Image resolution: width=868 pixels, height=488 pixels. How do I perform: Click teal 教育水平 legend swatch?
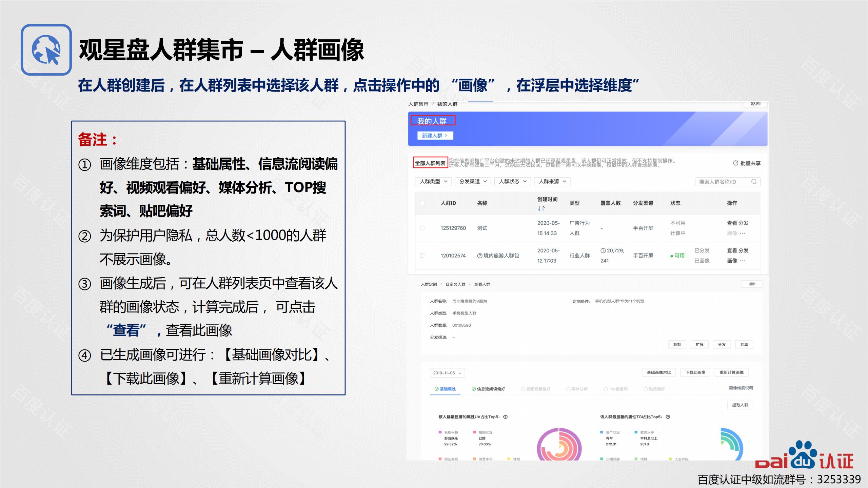[x=636, y=432]
